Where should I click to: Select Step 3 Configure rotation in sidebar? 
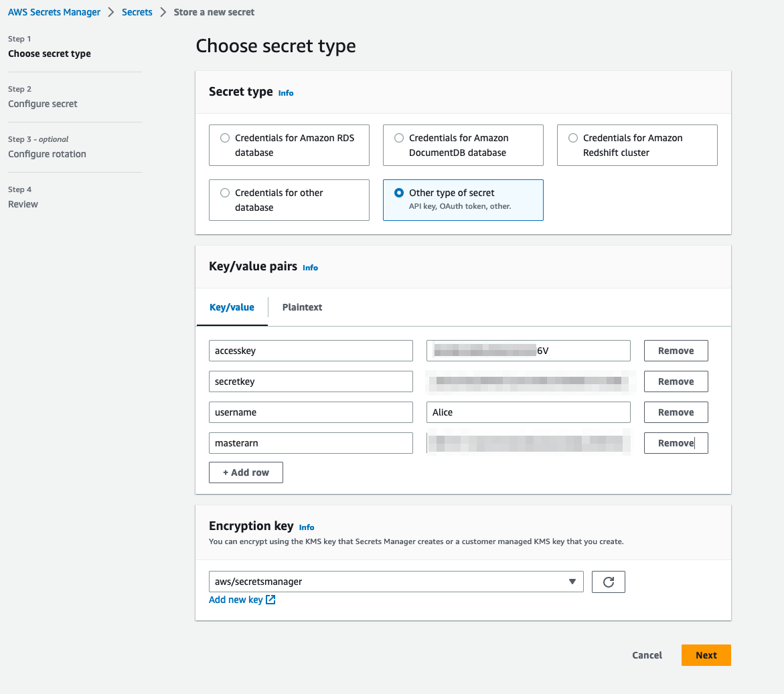pos(47,147)
